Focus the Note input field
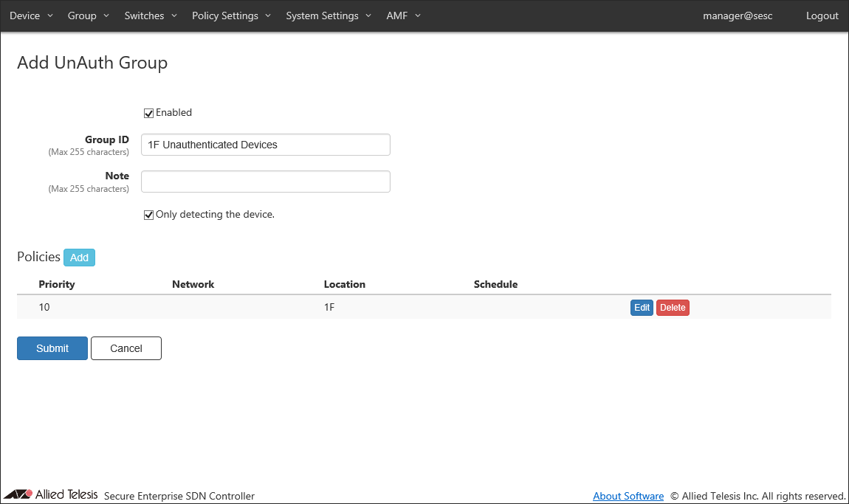The width and height of the screenshot is (849, 504). pos(265,182)
